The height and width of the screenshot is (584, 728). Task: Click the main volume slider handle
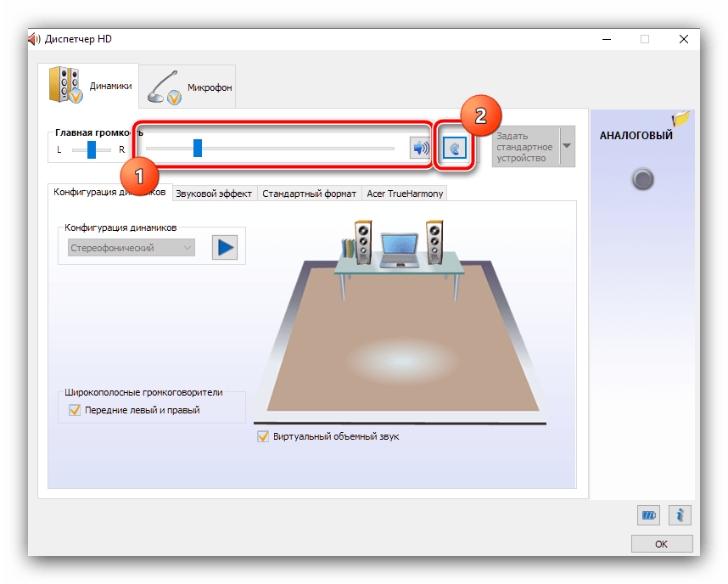point(197,149)
